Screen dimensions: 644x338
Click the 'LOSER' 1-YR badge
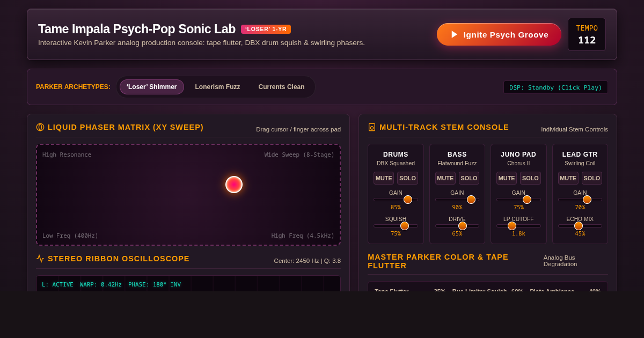(266, 29)
